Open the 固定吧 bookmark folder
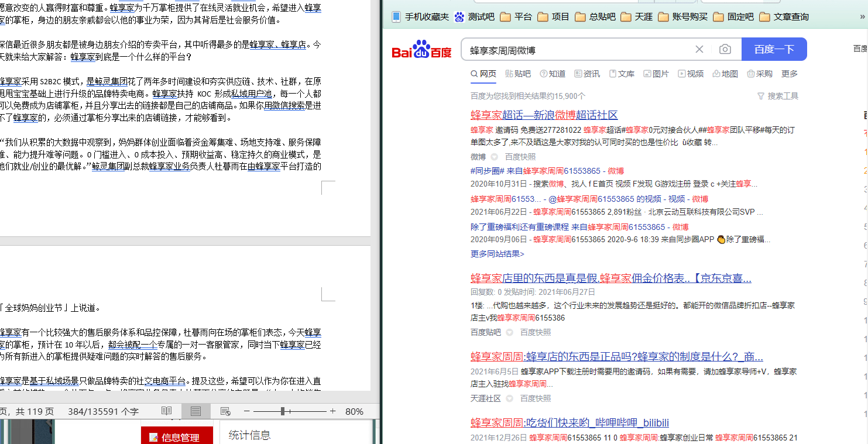The height and width of the screenshot is (444, 868). tap(733, 16)
